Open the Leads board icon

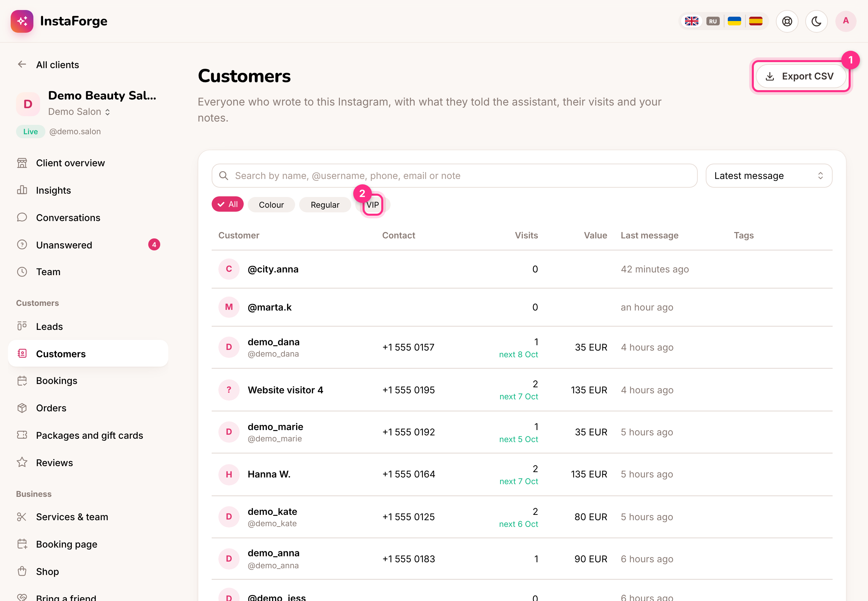coord(22,327)
